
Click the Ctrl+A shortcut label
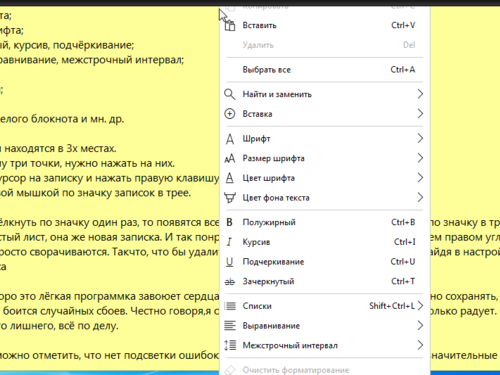403,70
